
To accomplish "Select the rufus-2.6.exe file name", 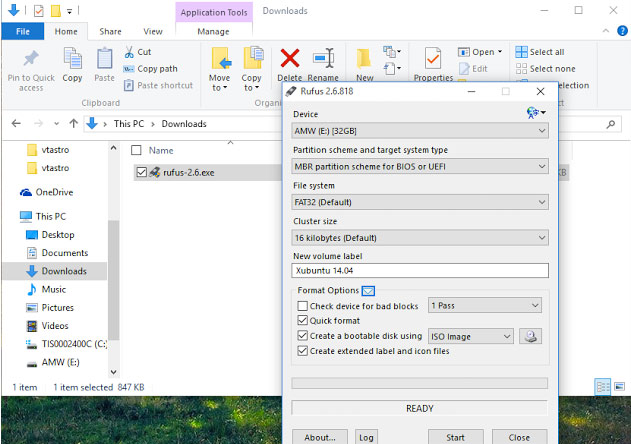I will (x=189, y=172).
